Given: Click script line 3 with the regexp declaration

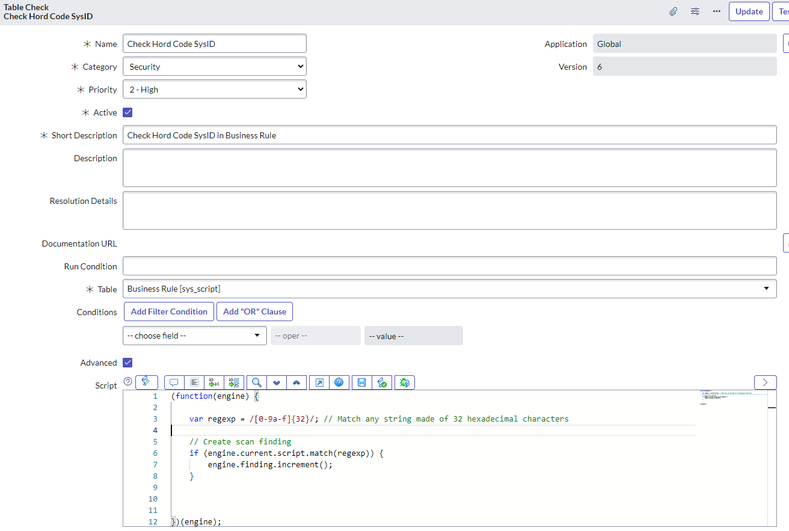Looking at the screenshot, I should 379,419.
